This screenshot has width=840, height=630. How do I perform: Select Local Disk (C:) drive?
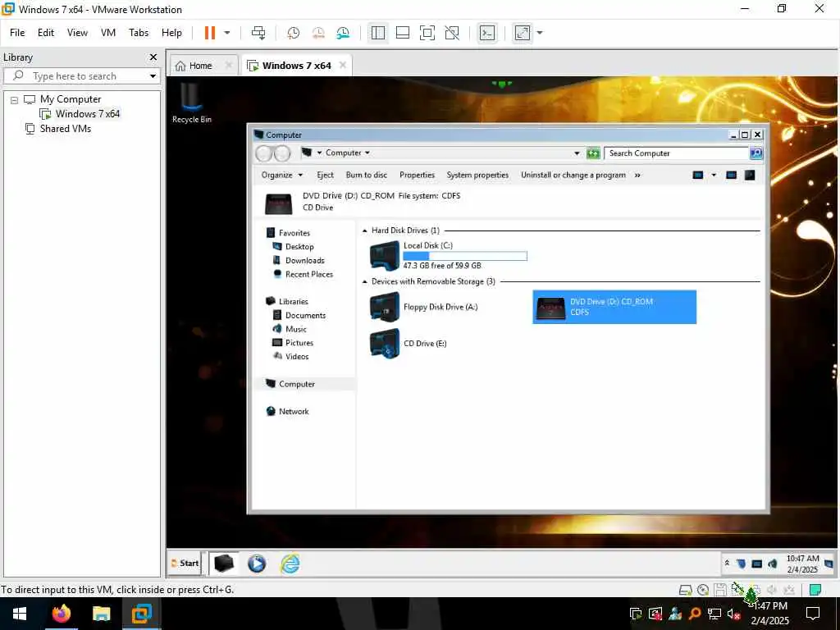tap(449, 256)
